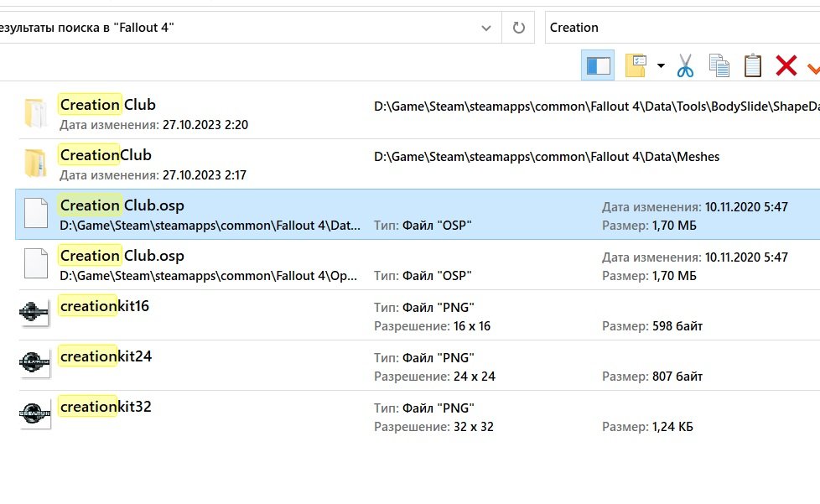
Task: Click the creationkit32 file name
Action: point(106,407)
